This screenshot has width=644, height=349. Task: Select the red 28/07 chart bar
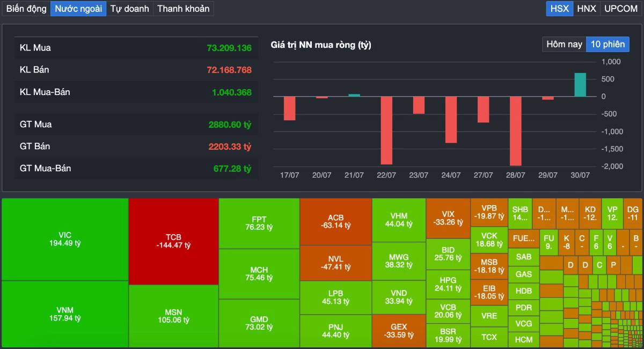pyautogui.click(x=516, y=131)
